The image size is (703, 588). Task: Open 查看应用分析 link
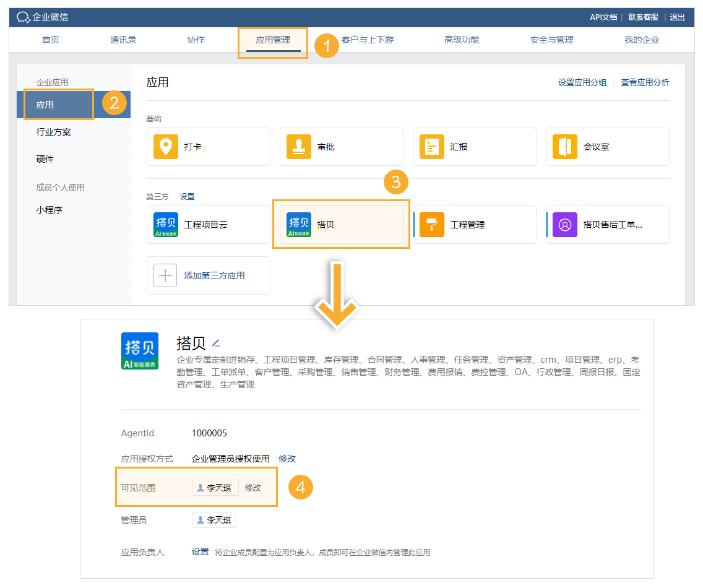(644, 81)
